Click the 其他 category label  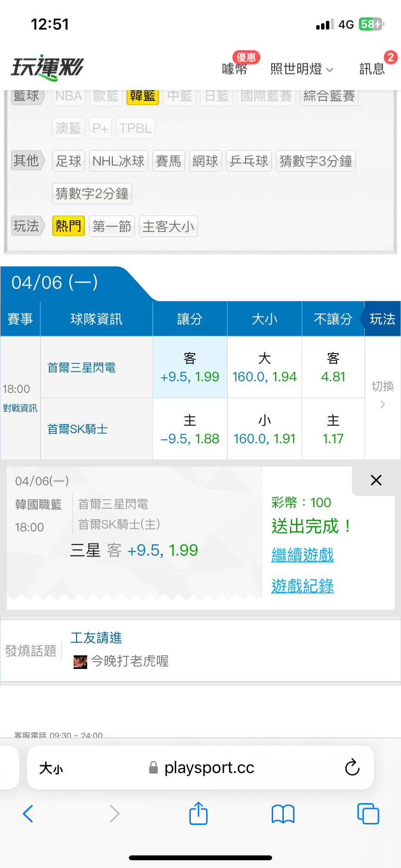[28, 161]
